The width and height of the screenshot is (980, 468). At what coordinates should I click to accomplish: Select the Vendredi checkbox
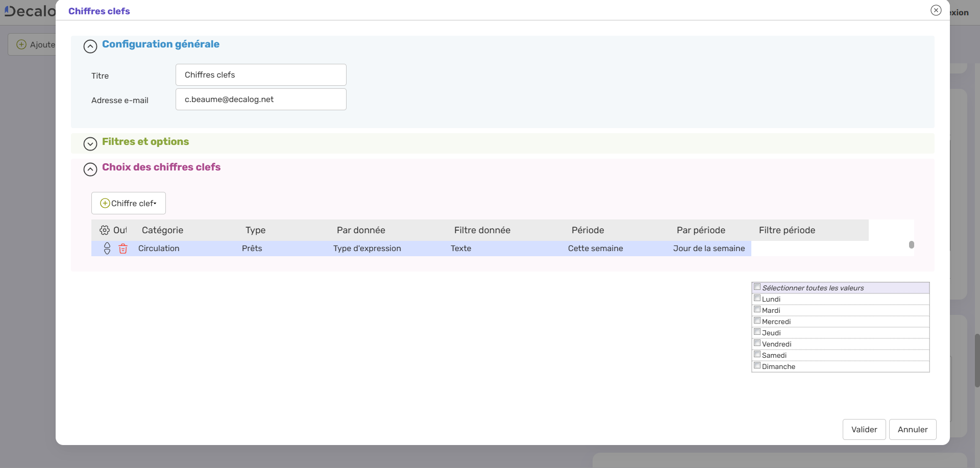pos(757,343)
